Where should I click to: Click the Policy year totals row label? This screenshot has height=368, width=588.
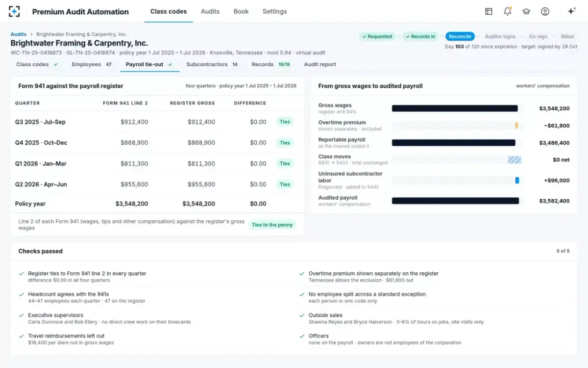[x=30, y=204]
